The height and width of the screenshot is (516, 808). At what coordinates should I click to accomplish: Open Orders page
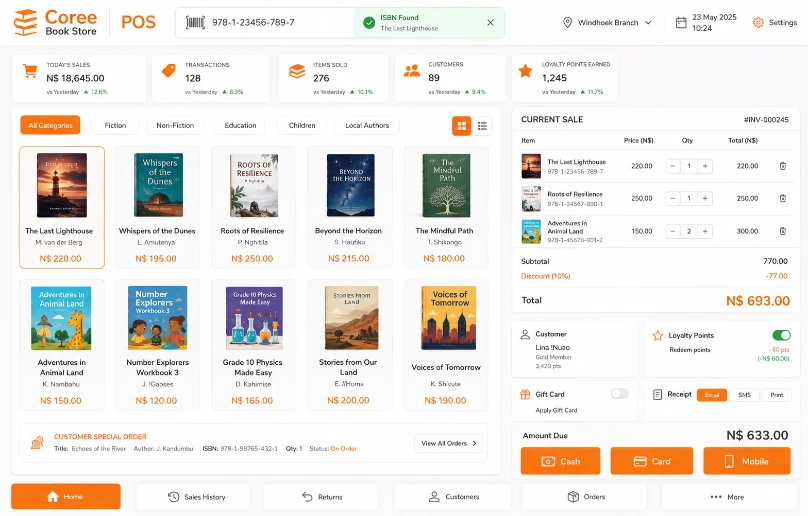[x=584, y=497]
